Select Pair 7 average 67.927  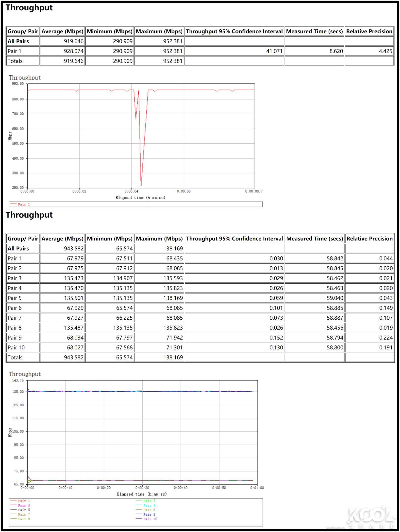pyautogui.click(x=75, y=318)
